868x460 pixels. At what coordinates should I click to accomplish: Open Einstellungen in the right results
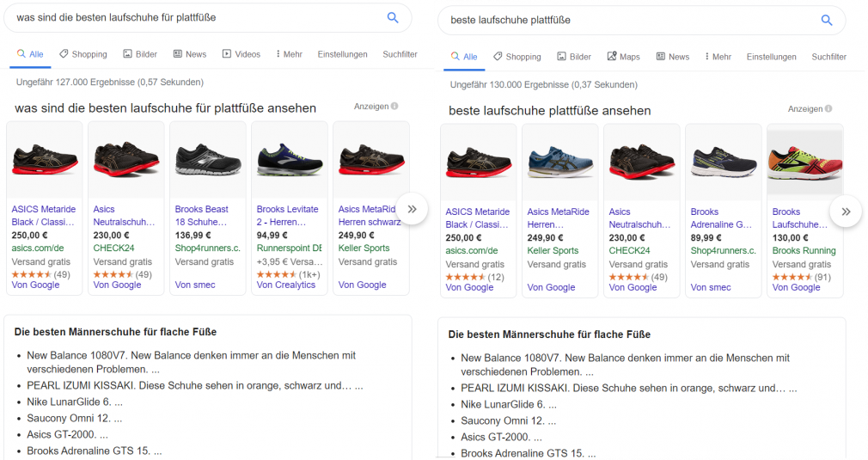[771, 57]
